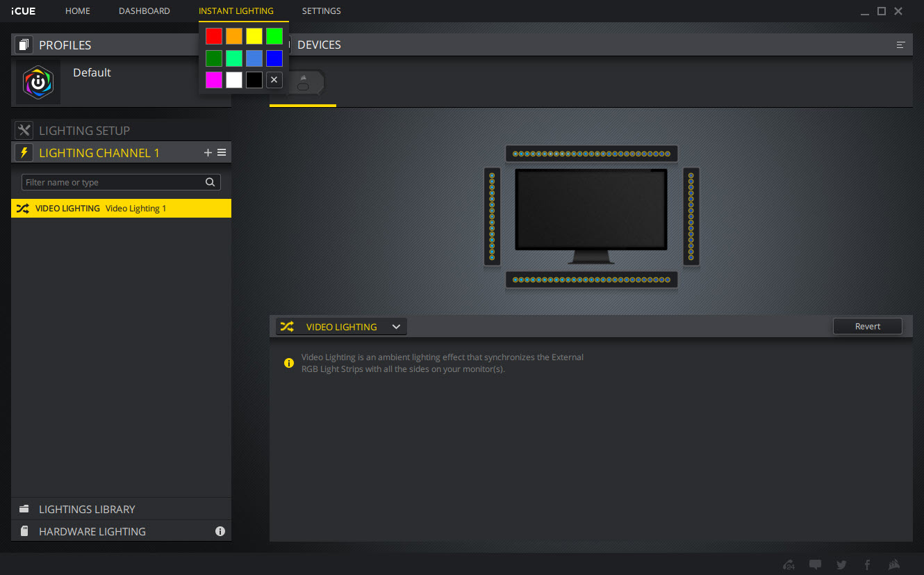Image resolution: width=924 pixels, height=575 pixels.
Task: Click the yellow info icon beside description
Action: (289, 363)
